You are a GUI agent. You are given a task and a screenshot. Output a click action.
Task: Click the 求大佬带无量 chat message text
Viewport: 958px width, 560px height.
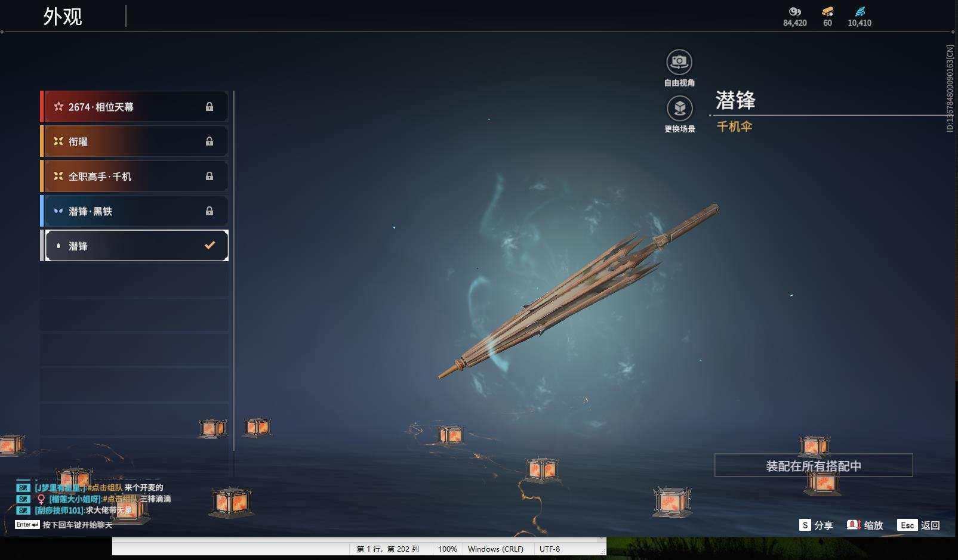point(109,511)
